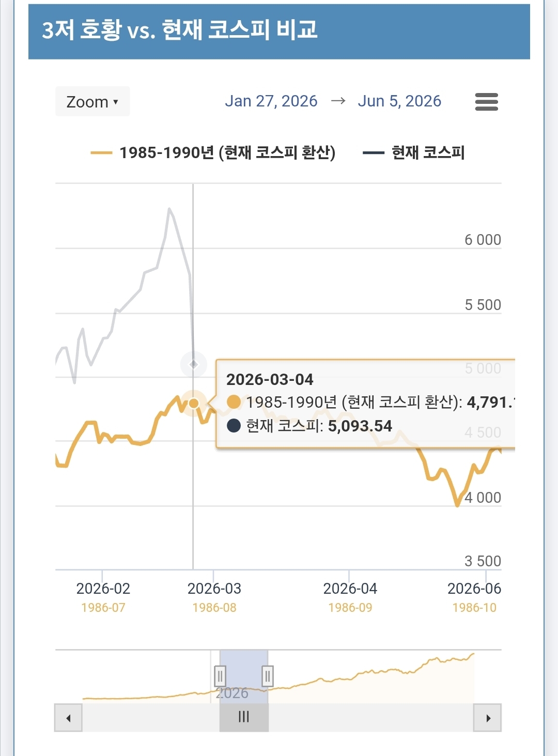Viewport: 558px width, 756px height.
Task: Grab the right navigator range handle
Action: tap(268, 675)
